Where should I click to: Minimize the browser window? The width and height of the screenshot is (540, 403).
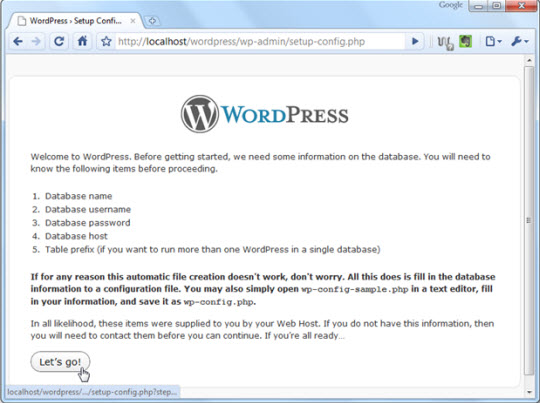478,6
